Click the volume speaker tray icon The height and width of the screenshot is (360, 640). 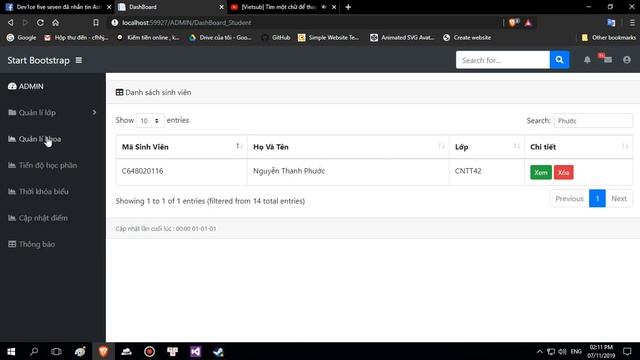(562, 351)
